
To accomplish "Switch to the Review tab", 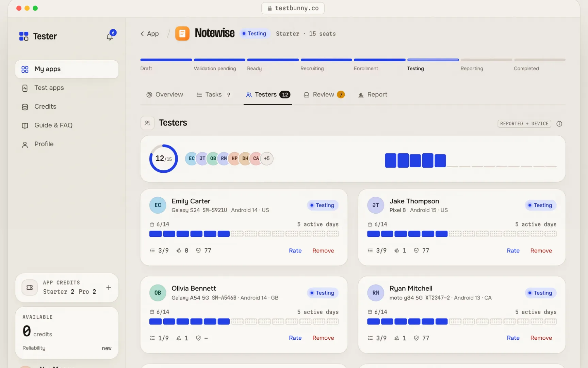I will click(x=324, y=95).
